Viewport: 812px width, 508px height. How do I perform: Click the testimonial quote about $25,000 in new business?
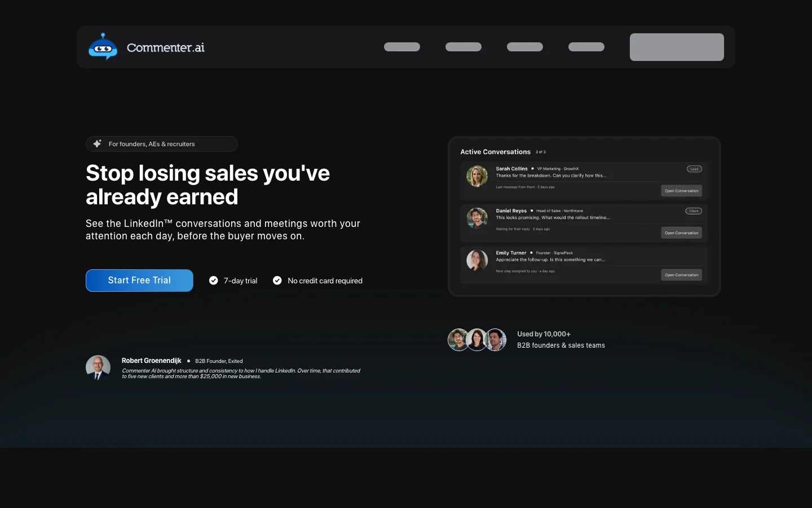point(241,374)
